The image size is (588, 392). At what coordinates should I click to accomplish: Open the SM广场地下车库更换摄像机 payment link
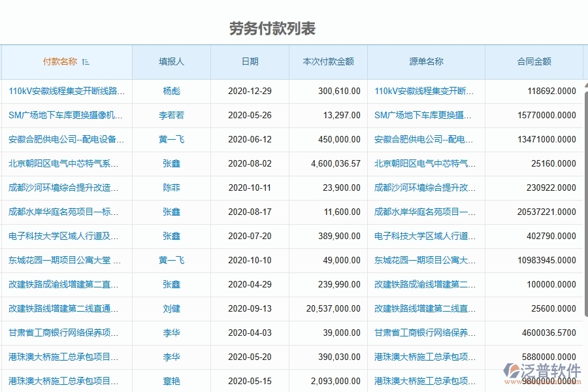click(x=65, y=116)
